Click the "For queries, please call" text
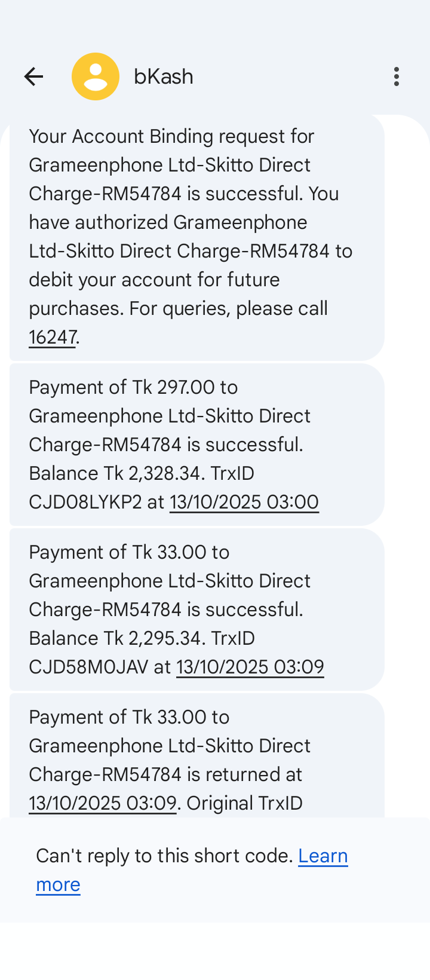This screenshot has width=430, height=980. click(x=228, y=308)
